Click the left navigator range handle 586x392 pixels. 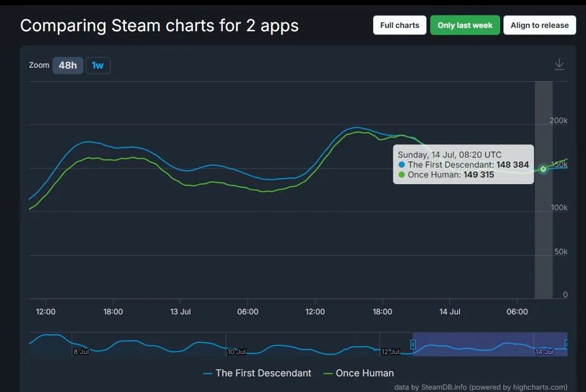[x=413, y=344]
